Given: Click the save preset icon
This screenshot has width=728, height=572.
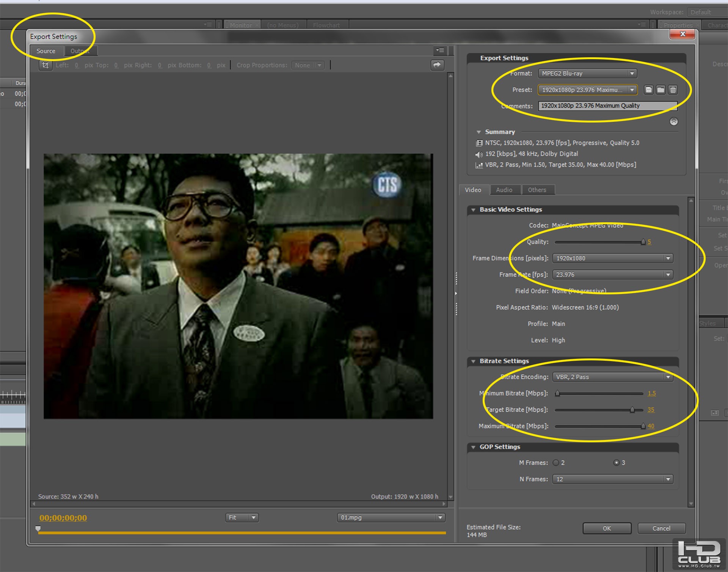Looking at the screenshot, I should point(648,90).
